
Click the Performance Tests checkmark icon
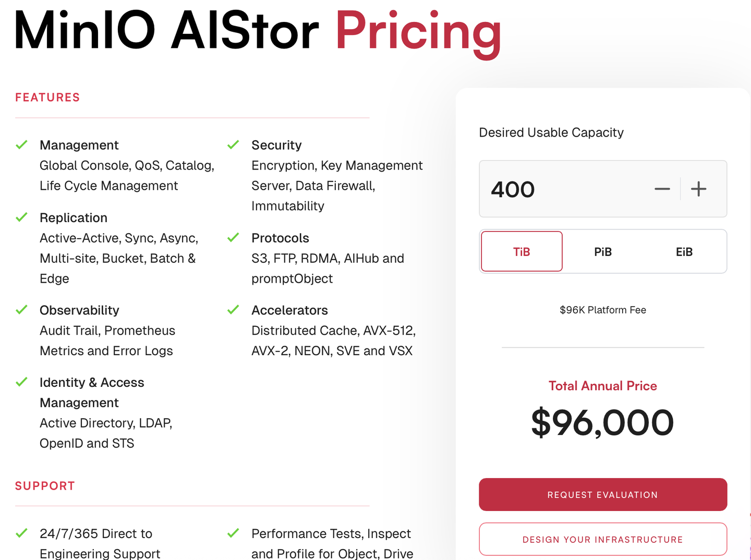[x=233, y=533]
